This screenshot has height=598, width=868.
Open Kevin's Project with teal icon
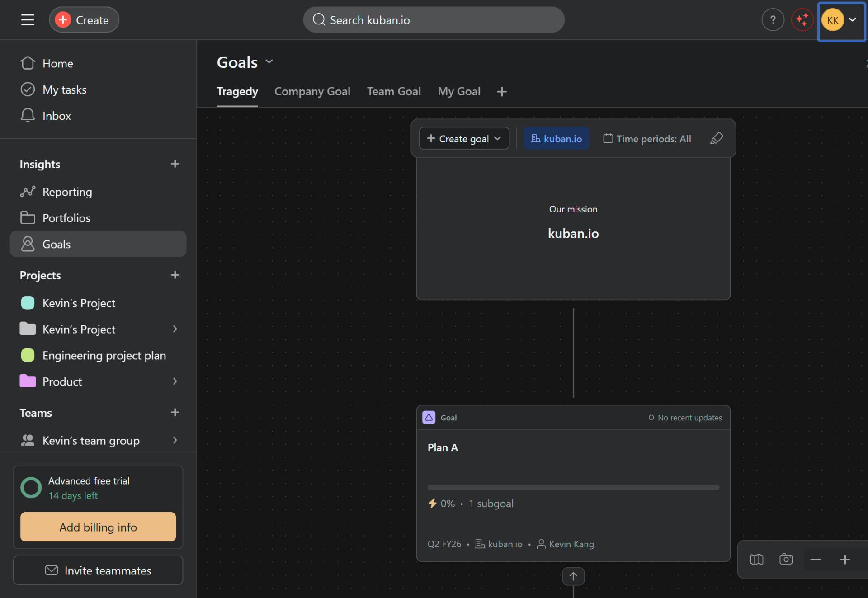98,303
